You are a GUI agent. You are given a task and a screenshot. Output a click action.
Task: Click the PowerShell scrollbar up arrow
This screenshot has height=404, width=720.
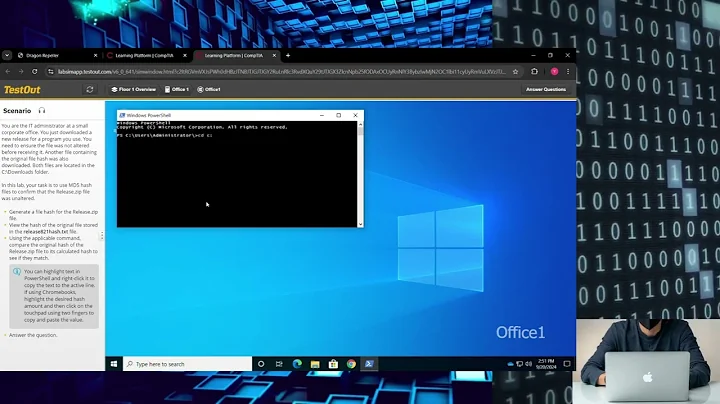click(360, 124)
